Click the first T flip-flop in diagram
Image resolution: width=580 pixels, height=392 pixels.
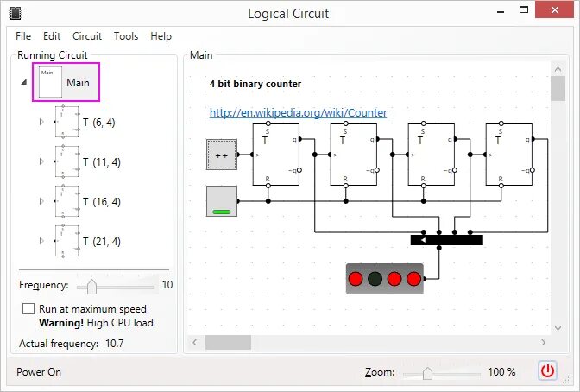point(276,155)
